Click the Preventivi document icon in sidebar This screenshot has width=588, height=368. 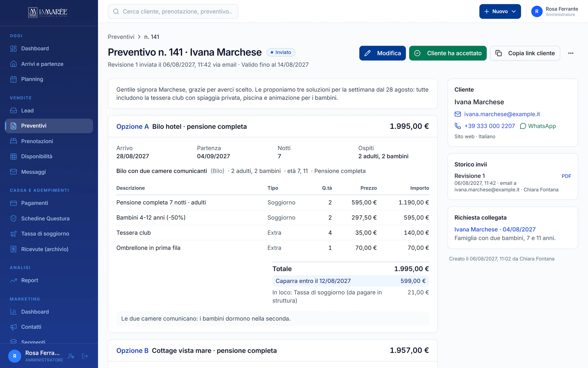13,126
